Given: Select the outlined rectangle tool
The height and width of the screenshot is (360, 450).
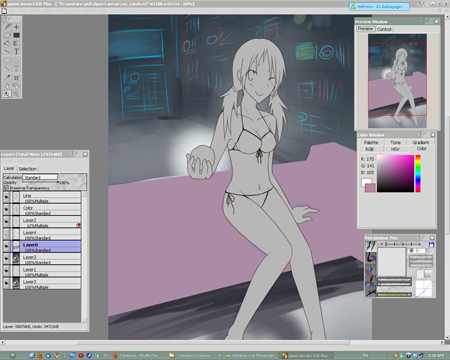Looking at the screenshot, I should (x=7, y=35).
